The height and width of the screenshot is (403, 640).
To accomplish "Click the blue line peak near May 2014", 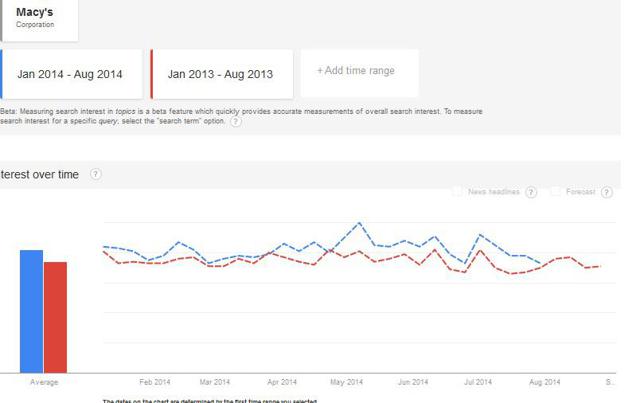I will [x=359, y=223].
